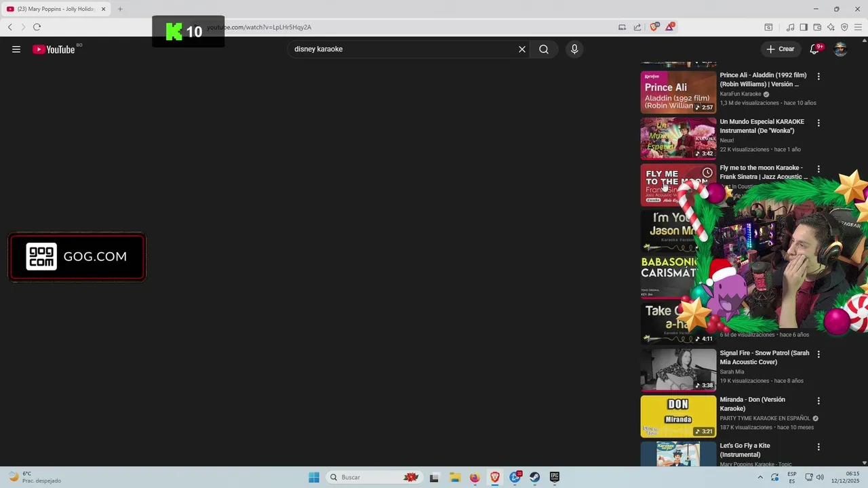Viewport: 868px width, 488px height.
Task: Open Firefox from the taskbar
Action: [475, 477]
